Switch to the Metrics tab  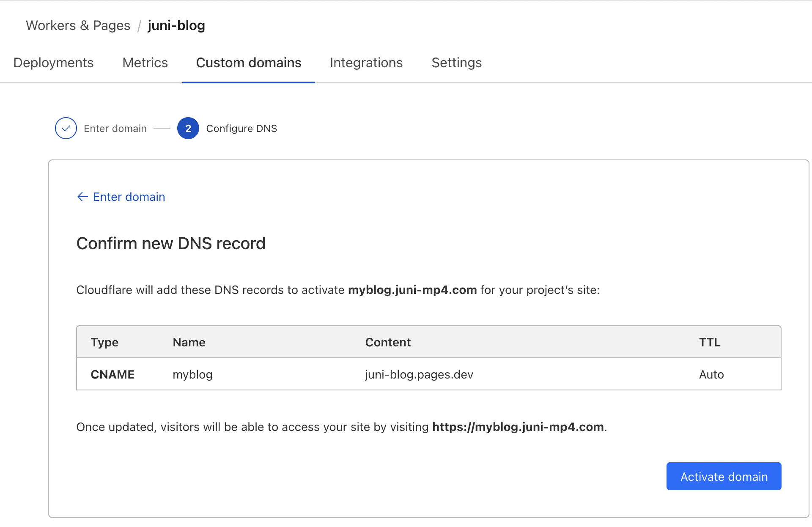click(x=145, y=63)
